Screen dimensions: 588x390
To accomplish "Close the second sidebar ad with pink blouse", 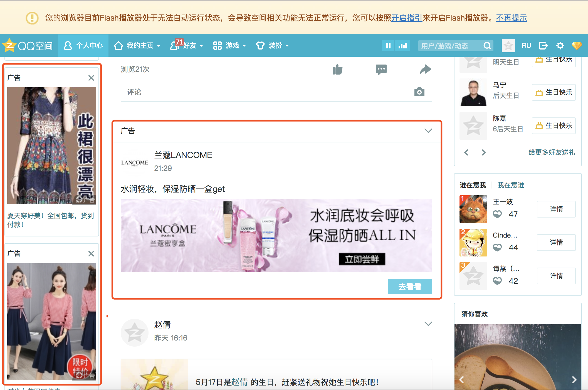I will (91, 254).
